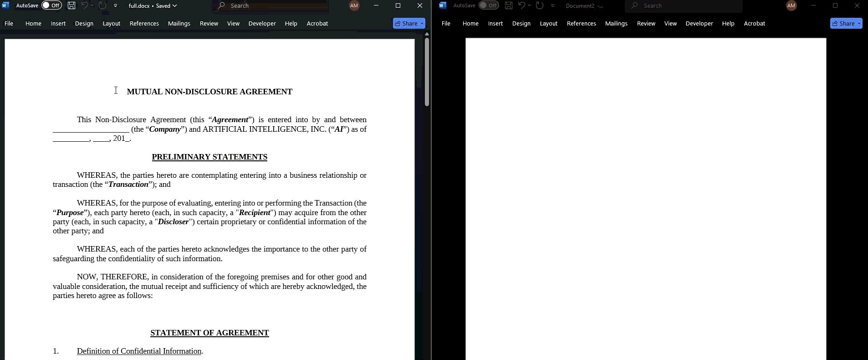
Task: Switch to Home tab in full.docx
Action: pos(33,23)
